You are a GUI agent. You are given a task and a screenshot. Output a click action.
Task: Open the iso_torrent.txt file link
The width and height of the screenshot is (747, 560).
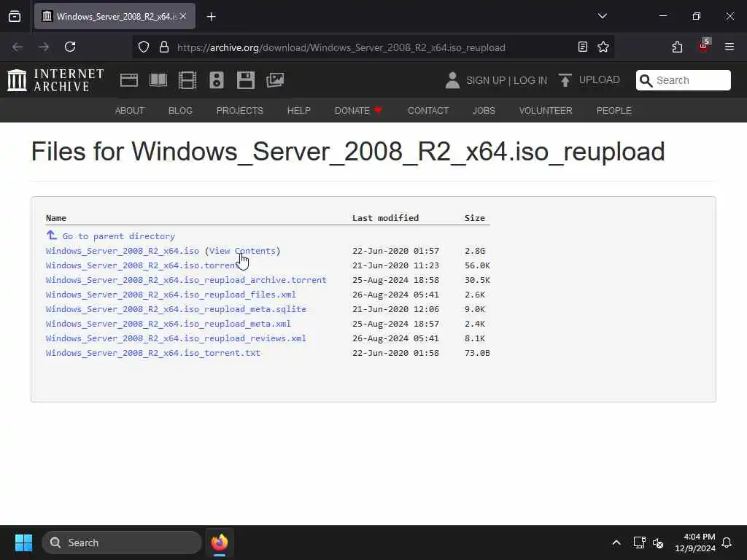pyautogui.click(x=153, y=353)
